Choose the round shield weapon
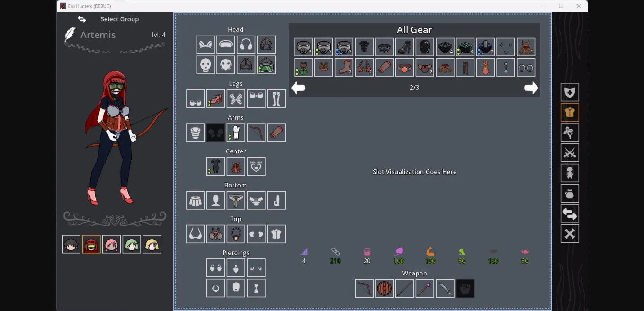Screen dimensions: 644x311 pyautogui.click(x=384, y=288)
